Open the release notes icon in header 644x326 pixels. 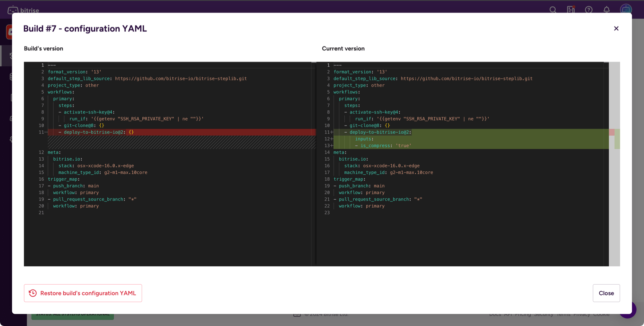point(571,10)
